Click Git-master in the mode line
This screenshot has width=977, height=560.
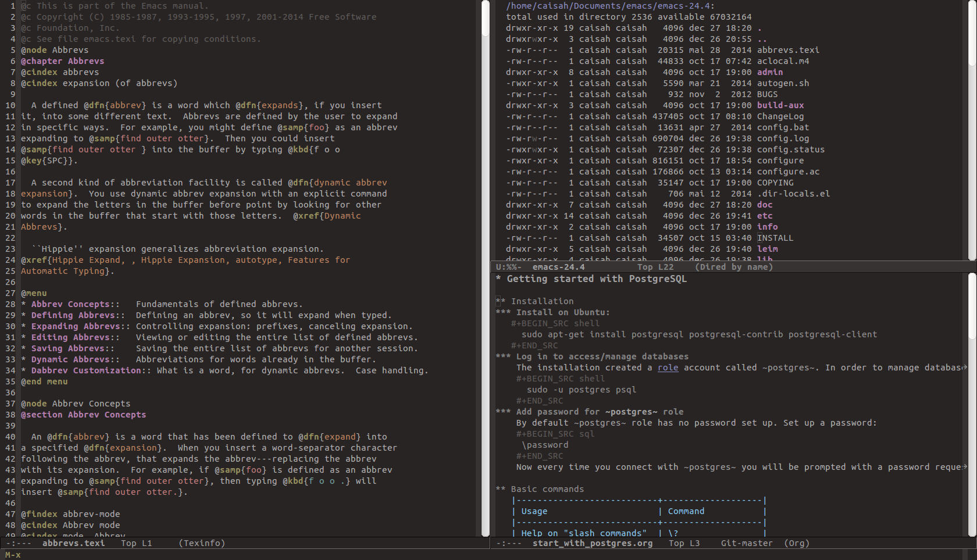coord(746,543)
